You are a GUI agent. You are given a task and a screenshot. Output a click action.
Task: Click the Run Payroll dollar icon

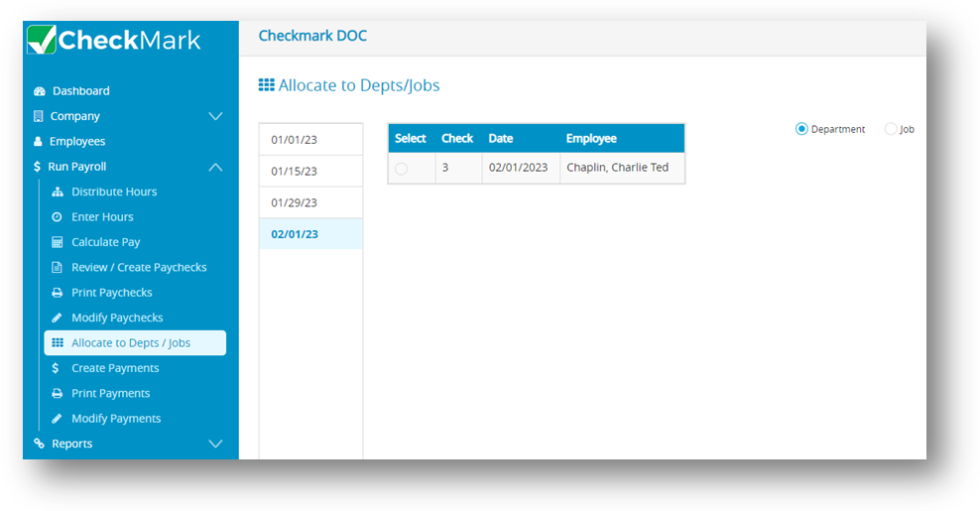click(x=37, y=167)
